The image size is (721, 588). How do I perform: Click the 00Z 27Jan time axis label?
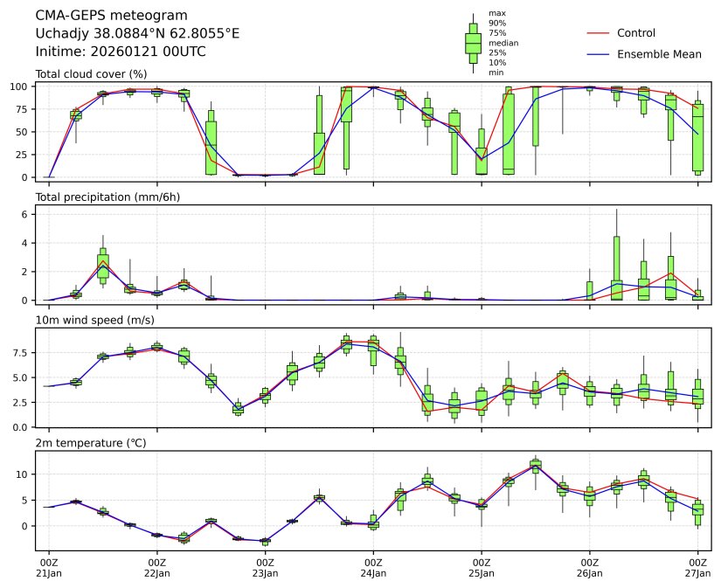(x=697, y=568)
